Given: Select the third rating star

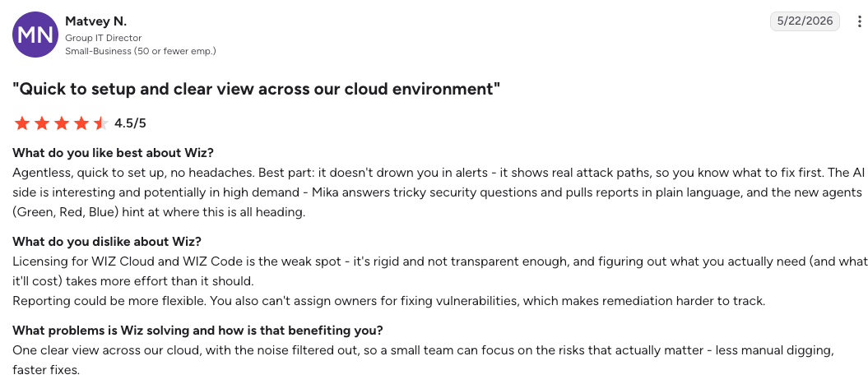Looking at the screenshot, I should pyautogui.click(x=62, y=123).
